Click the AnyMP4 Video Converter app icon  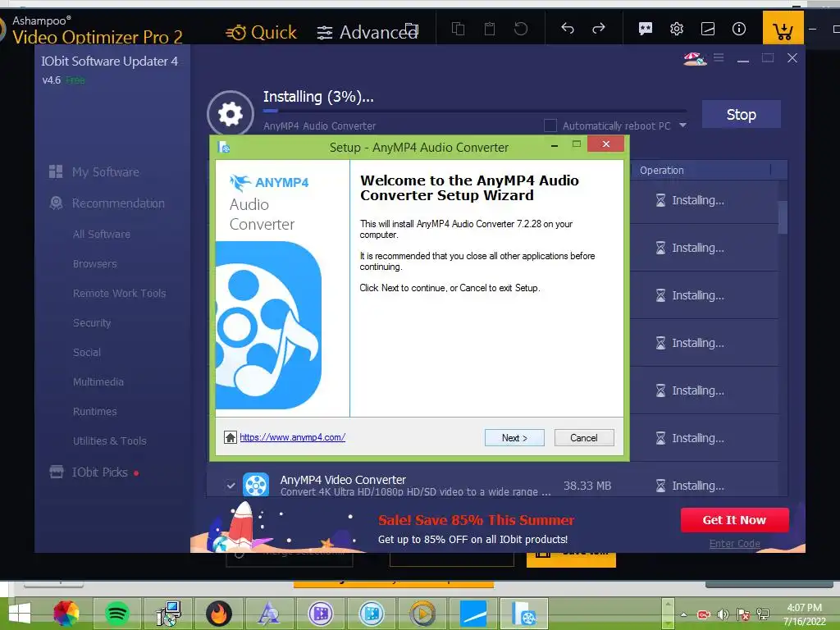pos(256,486)
